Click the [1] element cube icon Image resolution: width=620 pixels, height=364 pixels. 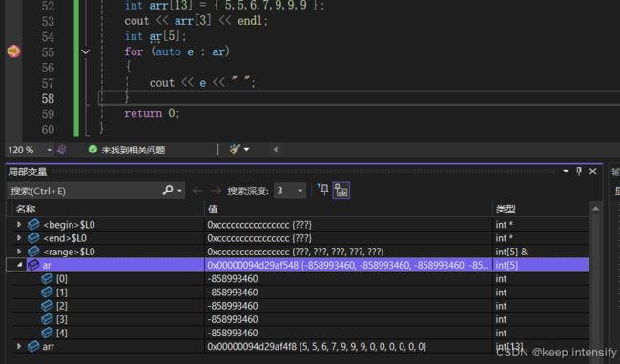tap(47, 292)
